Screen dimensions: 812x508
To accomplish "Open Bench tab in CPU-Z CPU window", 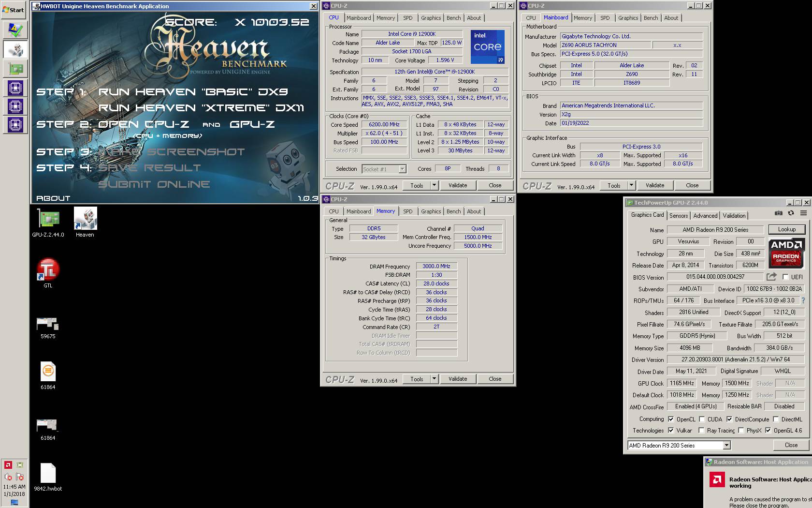I will [453, 18].
